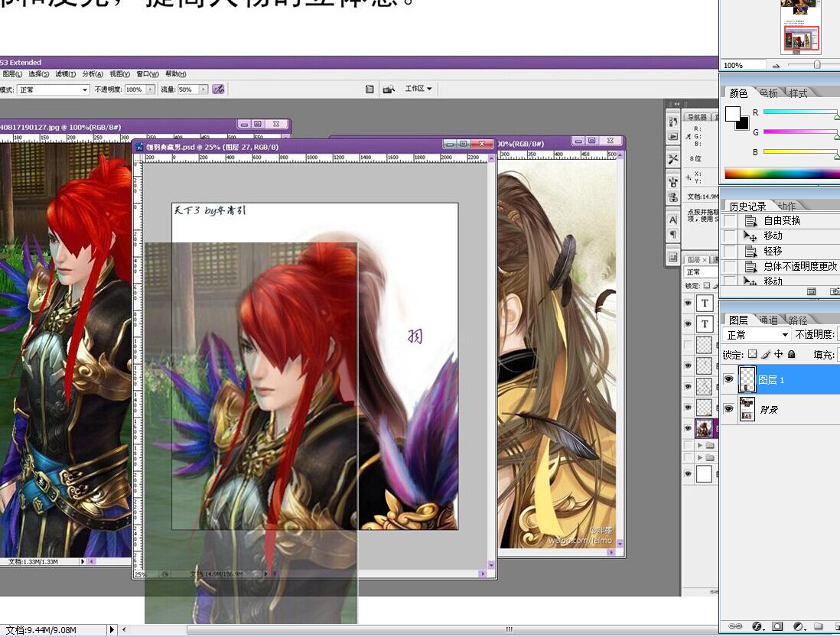This screenshot has height=637, width=840.
Task: Toggle the lock transparency box in the inner layers panel
Action: point(707,285)
